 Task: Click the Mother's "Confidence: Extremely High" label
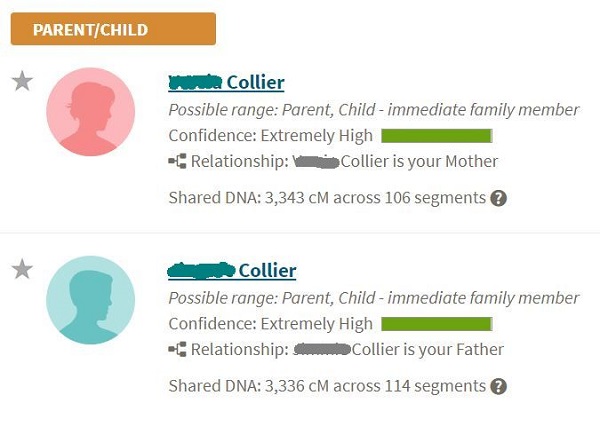(270, 136)
